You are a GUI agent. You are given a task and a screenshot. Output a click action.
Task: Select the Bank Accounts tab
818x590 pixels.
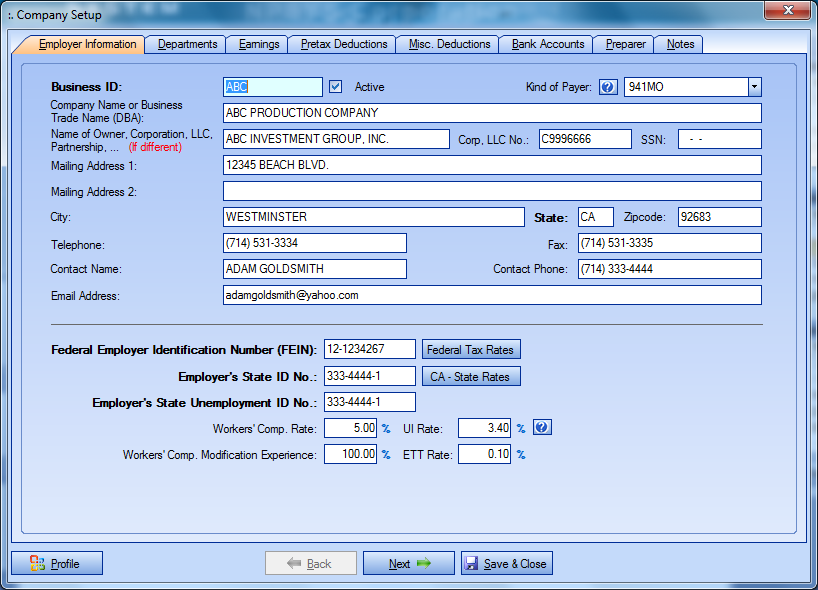coord(547,44)
